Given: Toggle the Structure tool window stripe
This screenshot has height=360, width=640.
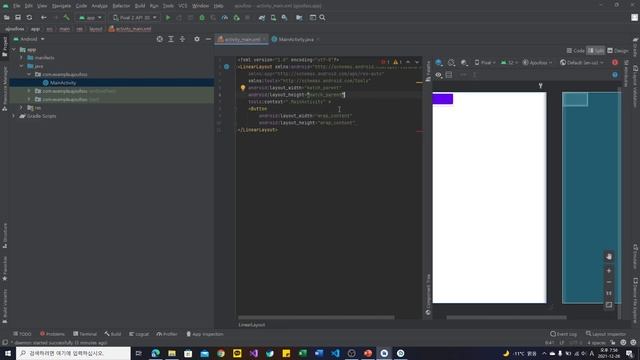Looking at the screenshot, I should pos(4,236).
